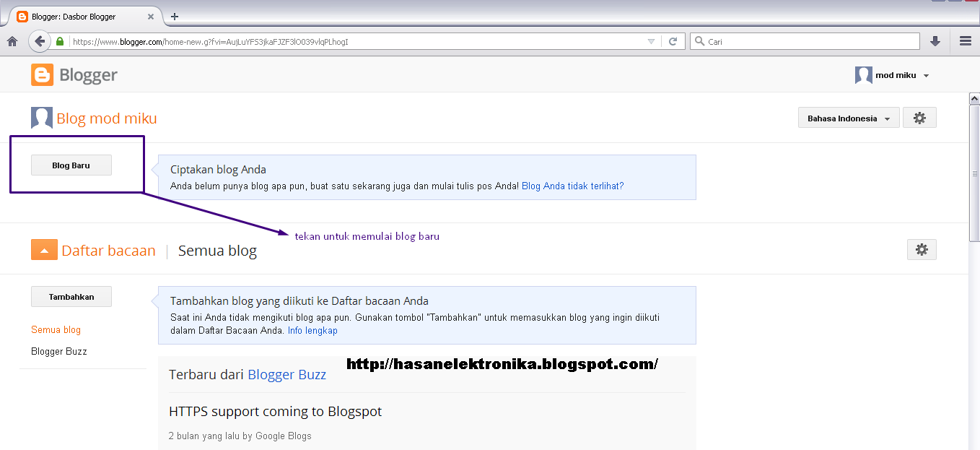
Task: Switch to the Semua blog heading tab
Action: point(217,251)
